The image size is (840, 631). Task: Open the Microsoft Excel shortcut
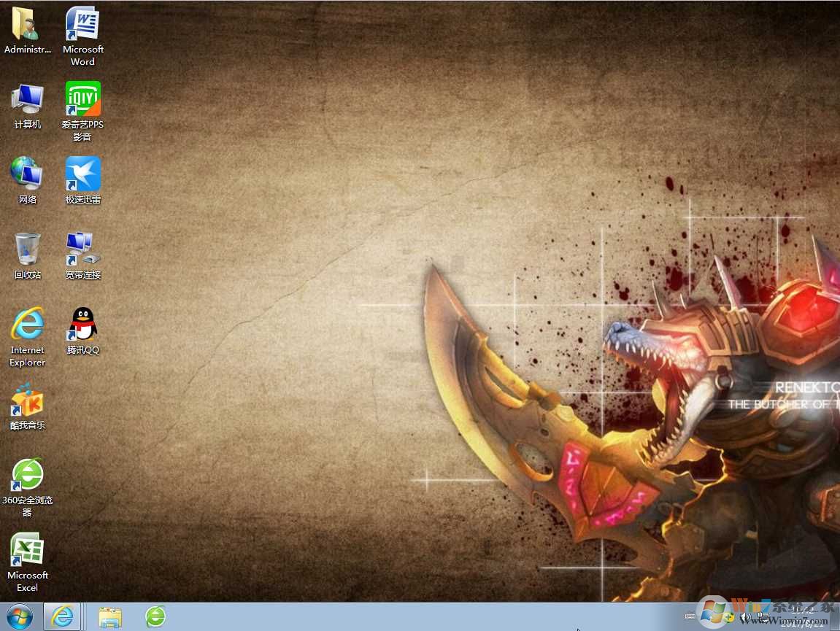click(x=27, y=562)
